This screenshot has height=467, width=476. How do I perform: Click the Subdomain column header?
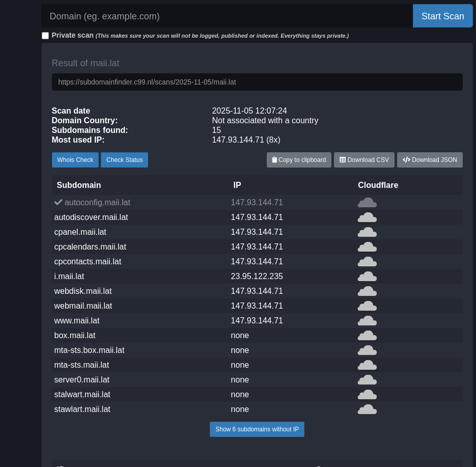(x=78, y=185)
